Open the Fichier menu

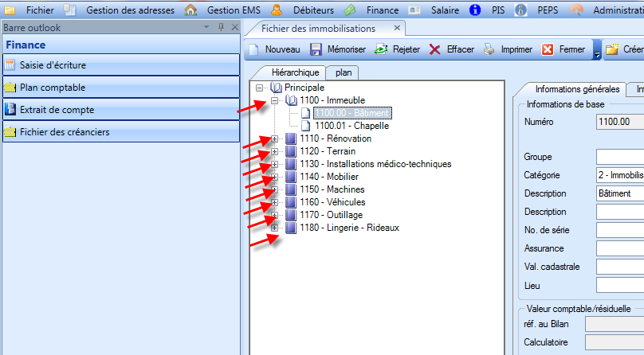click(40, 10)
